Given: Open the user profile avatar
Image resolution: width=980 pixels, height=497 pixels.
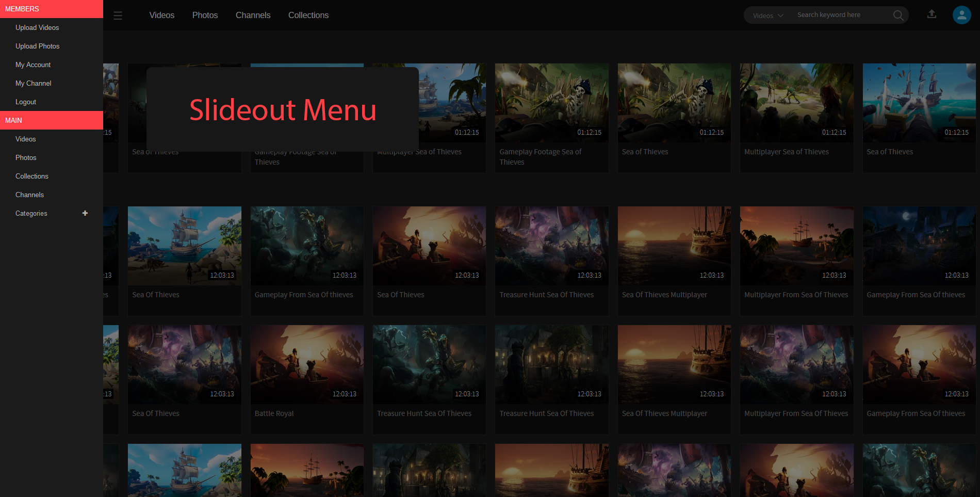Looking at the screenshot, I should [x=961, y=15].
